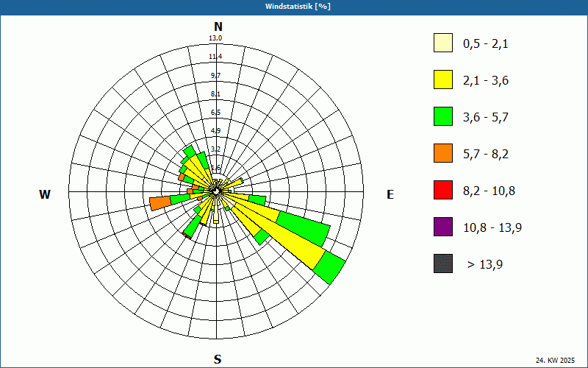
Task: Click the dark gray > 13,9 legend swatch
Action: click(443, 263)
